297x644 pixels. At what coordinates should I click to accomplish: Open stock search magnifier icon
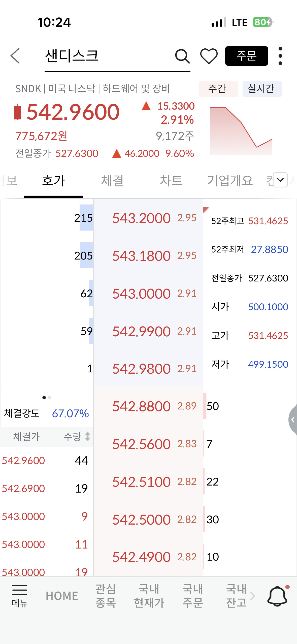(182, 56)
